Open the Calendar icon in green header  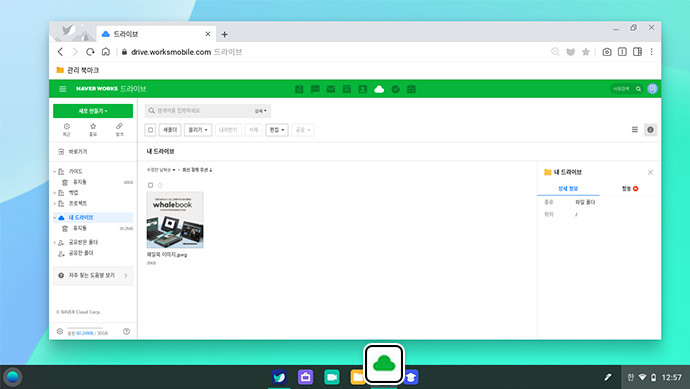tap(347, 89)
